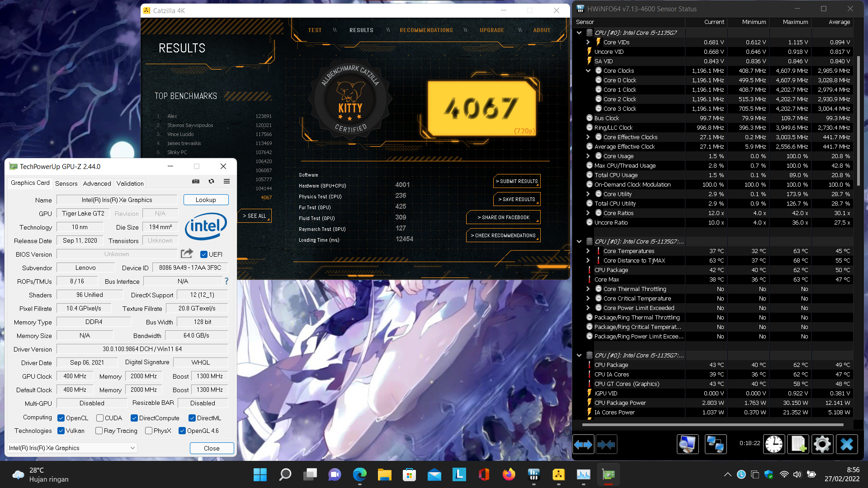Switch to GPU-Z Advanced tab
Viewport: 868px width, 488px height.
coord(97,183)
